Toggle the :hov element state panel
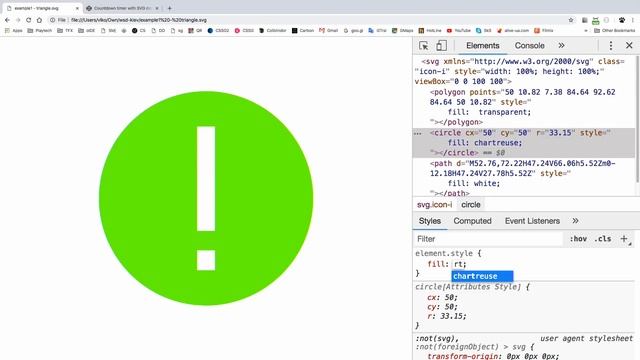640x360 pixels. [x=578, y=239]
